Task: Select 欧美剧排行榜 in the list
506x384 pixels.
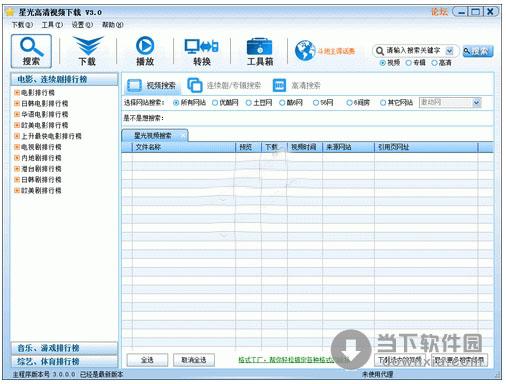Action: click(41, 190)
